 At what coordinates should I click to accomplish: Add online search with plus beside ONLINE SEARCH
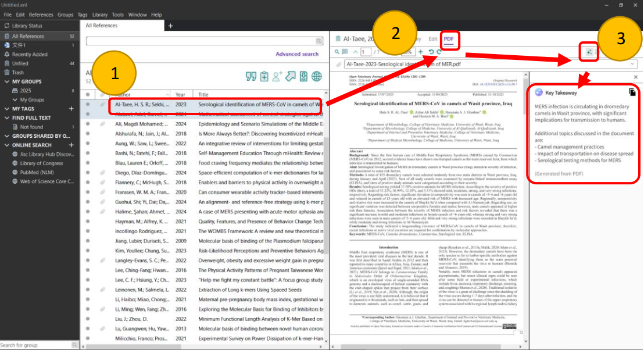click(71, 145)
